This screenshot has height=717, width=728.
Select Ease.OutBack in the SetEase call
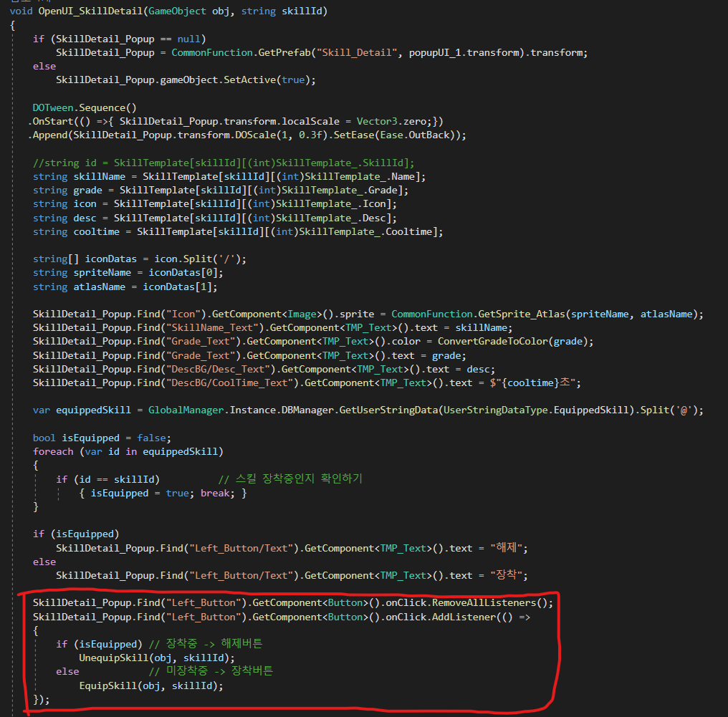click(415, 135)
